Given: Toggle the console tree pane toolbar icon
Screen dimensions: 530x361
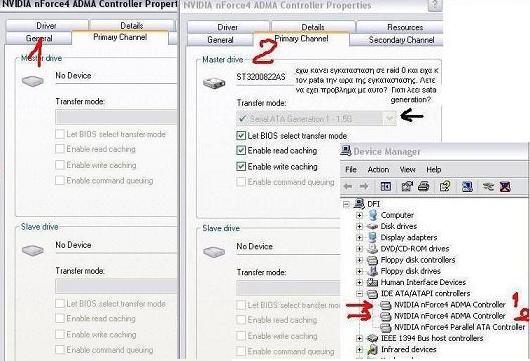Looking at the screenshot, I should tap(386, 186).
